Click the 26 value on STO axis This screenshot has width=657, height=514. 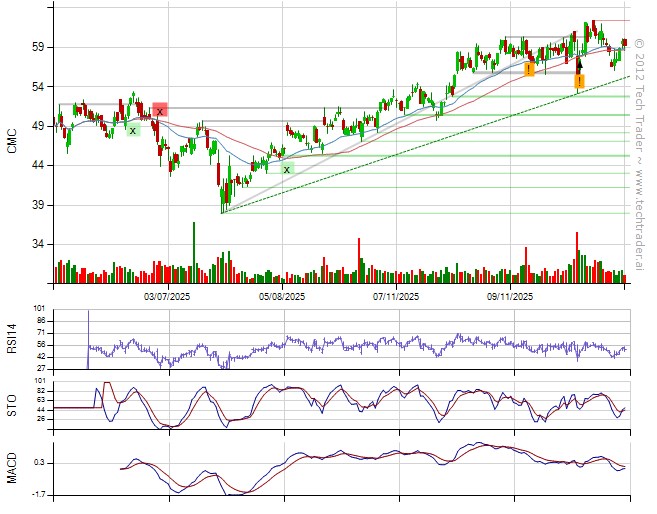tap(40, 419)
